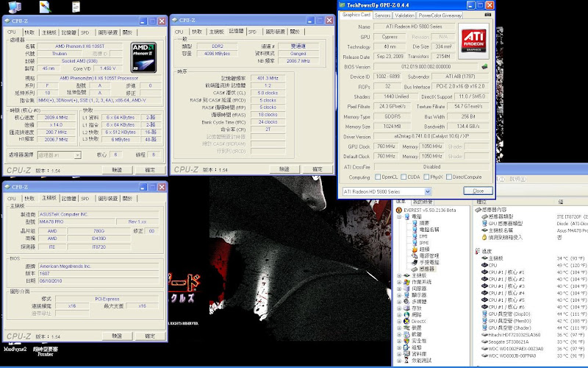Click the DirectX icon in EVEREST tree

pos(406,321)
